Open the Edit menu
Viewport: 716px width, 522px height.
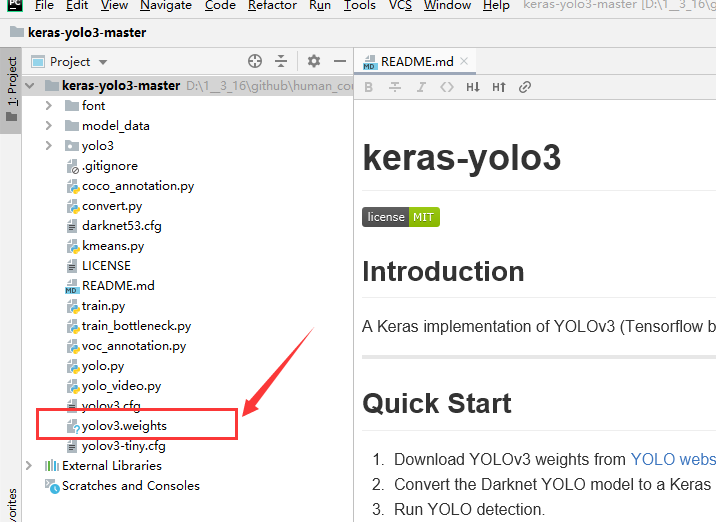[77, 5]
